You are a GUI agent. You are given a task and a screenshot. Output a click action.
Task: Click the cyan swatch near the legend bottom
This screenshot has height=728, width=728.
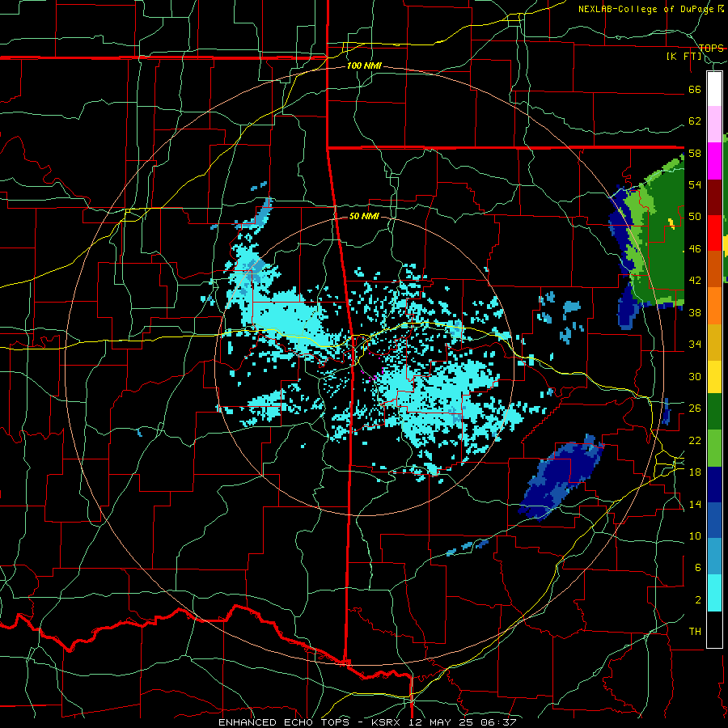point(714,593)
